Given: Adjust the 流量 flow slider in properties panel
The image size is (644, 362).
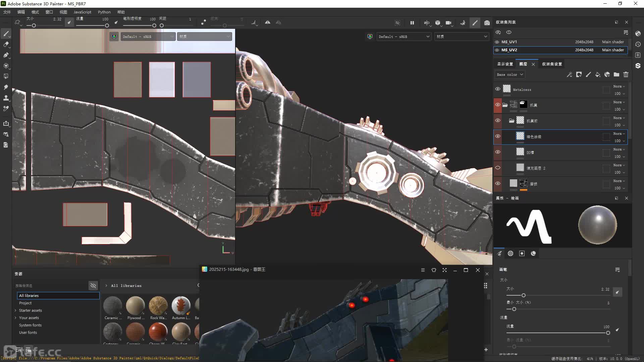Looking at the screenshot, I should (608, 333).
